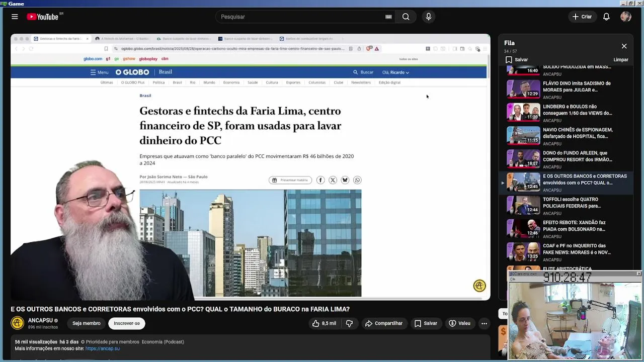This screenshot has width=644, height=362.
Task: Close the webcam overlay window
Action: pos(639,274)
